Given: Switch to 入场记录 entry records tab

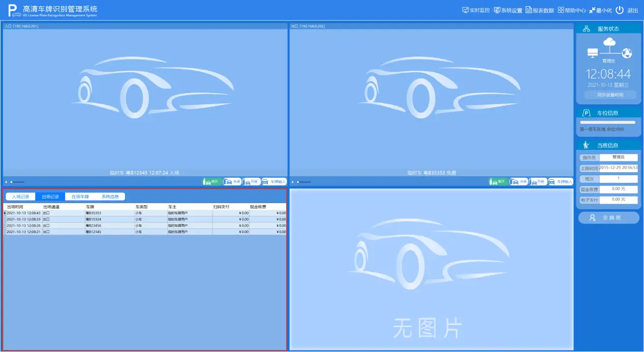Looking at the screenshot, I should pos(21,197).
